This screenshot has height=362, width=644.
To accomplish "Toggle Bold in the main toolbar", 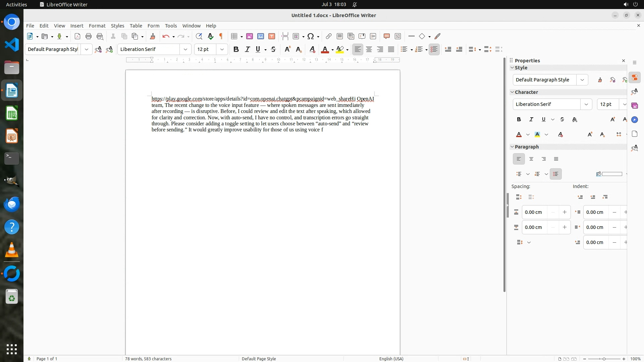I will coord(236,49).
